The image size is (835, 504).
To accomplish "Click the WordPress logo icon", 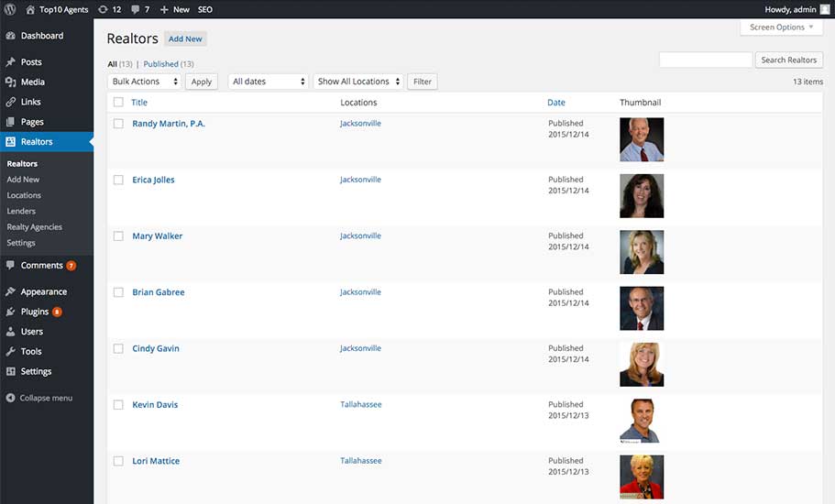I will [x=11, y=9].
